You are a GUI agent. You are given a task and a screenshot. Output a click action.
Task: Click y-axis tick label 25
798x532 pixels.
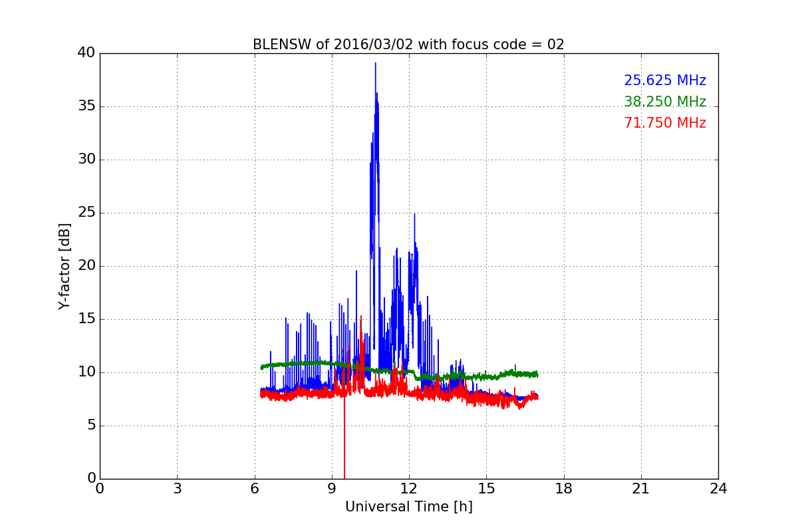86,212
